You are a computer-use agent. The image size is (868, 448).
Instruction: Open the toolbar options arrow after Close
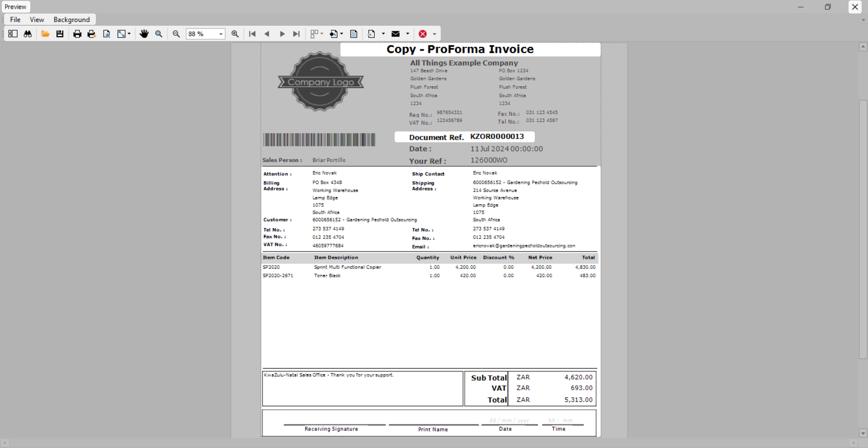[434, 34]
